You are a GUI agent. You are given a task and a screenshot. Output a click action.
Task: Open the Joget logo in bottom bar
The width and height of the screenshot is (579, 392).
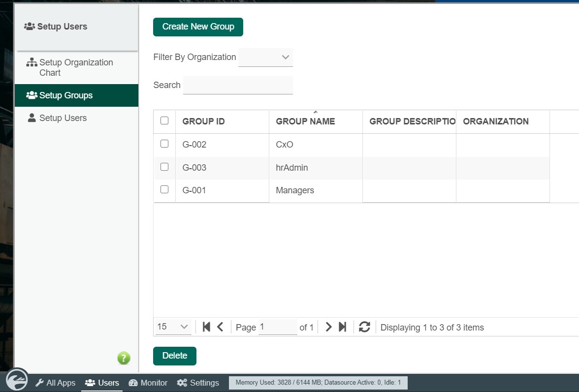[17, 380]
